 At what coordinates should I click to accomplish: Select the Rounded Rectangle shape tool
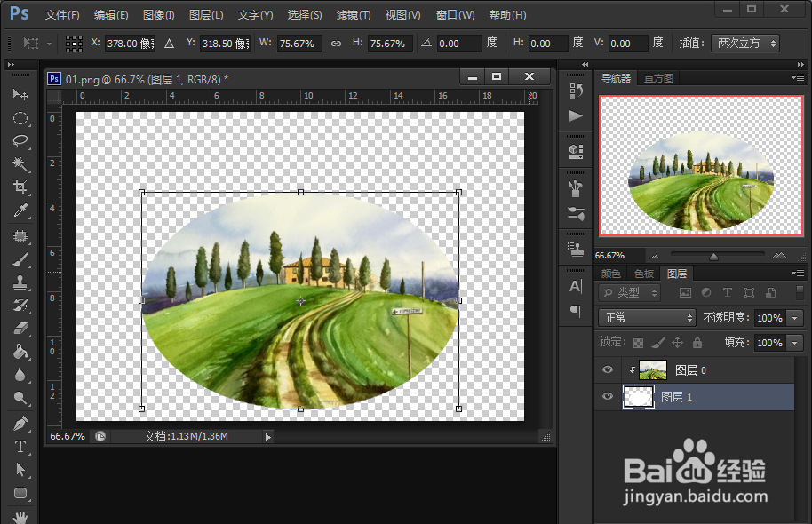tap(20, 493)
